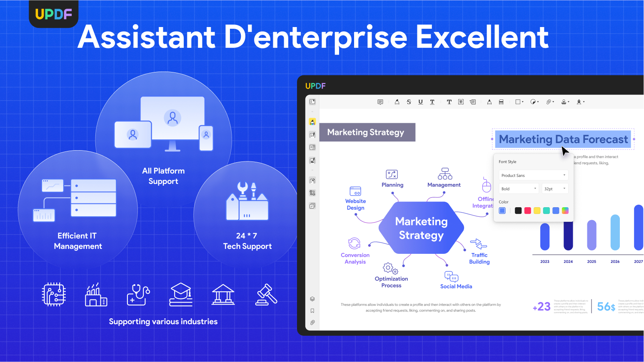
Task: Open Edit PDF mode in left sidebar
Action: coord(312,135)
